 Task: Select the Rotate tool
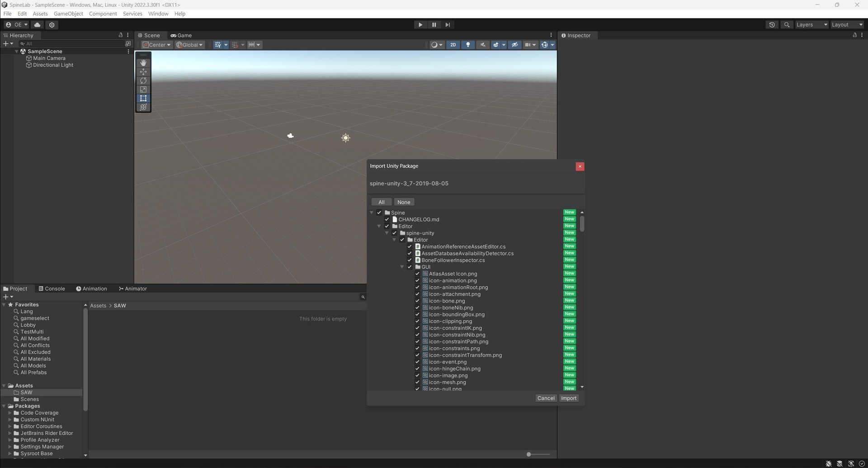point(143,80)
